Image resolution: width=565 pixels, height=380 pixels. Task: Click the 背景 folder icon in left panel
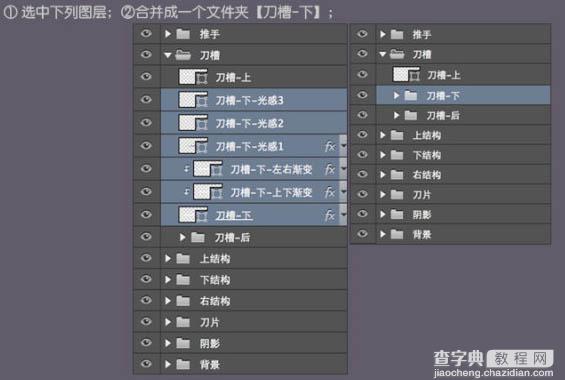(183, 365)
